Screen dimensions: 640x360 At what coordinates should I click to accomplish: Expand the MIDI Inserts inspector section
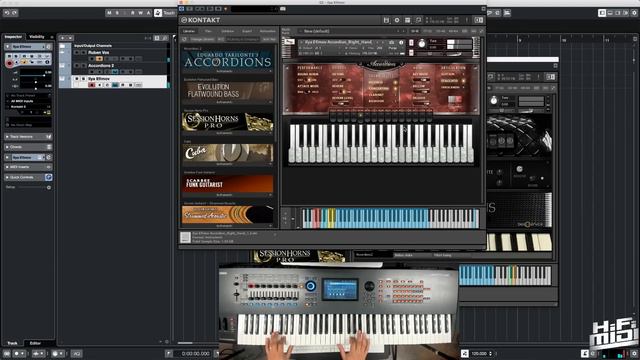28,167
